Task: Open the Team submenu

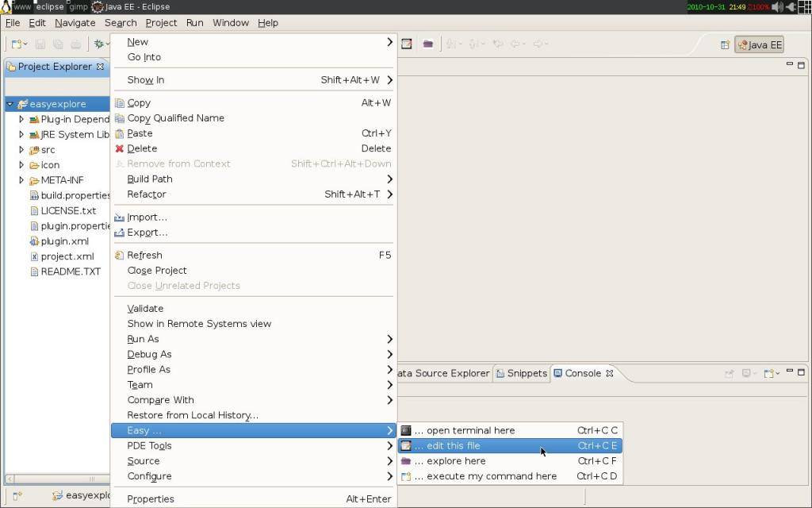Action: click(254, 385)
